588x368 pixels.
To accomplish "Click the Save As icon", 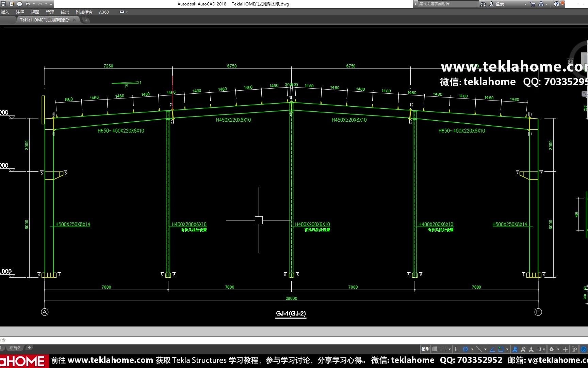I will coord(12,4).
